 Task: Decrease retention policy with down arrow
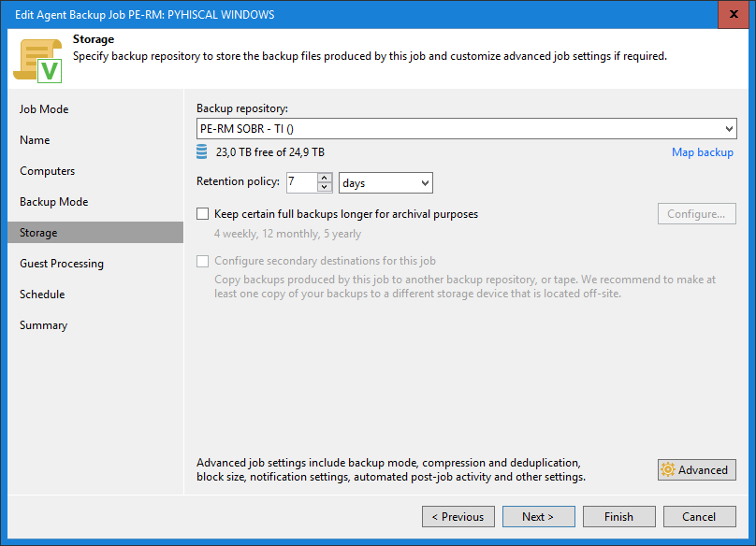[325, 187]
